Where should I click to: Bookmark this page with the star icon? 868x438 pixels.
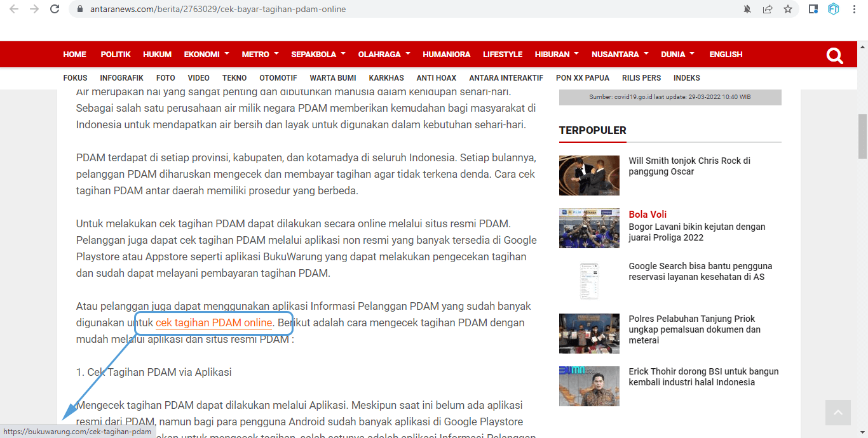coord(788,9)
